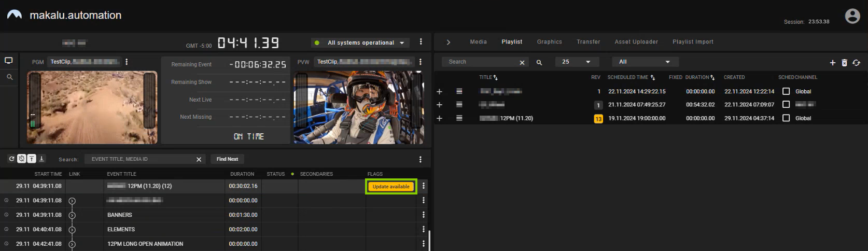The height and width of the screenshot is (251, 868).
Task: Open the monitor view icon in left sidebar
Action: coord(9,61)
